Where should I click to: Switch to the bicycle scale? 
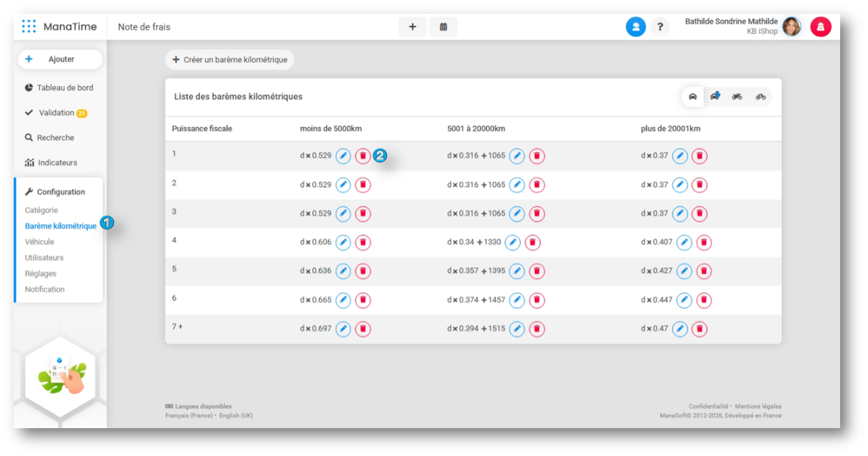tap(760, 96)
